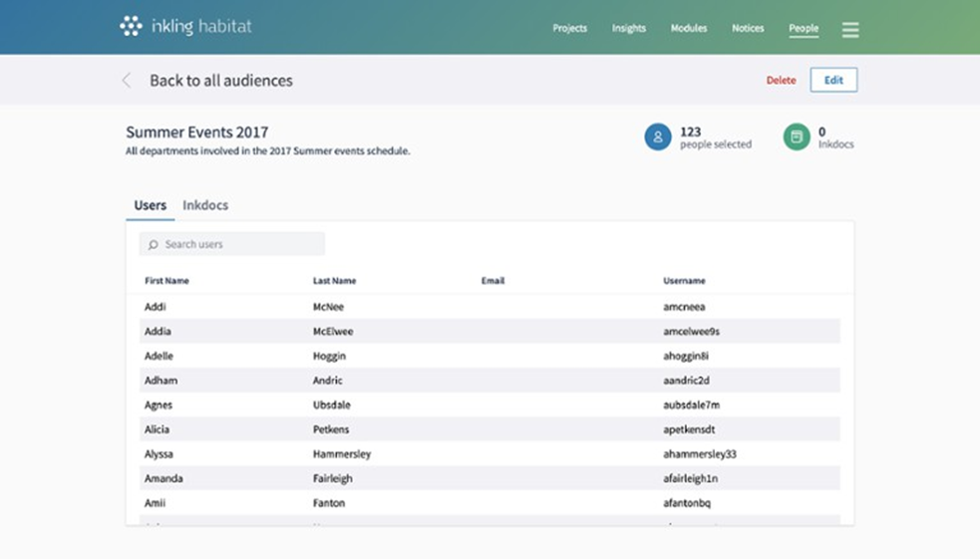
Task: Click the back arrow chevron icon
Action: point(127,81)
